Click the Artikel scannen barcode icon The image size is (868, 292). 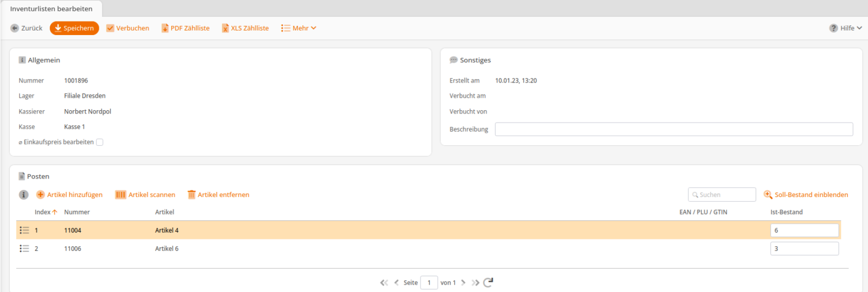[120, 195]
